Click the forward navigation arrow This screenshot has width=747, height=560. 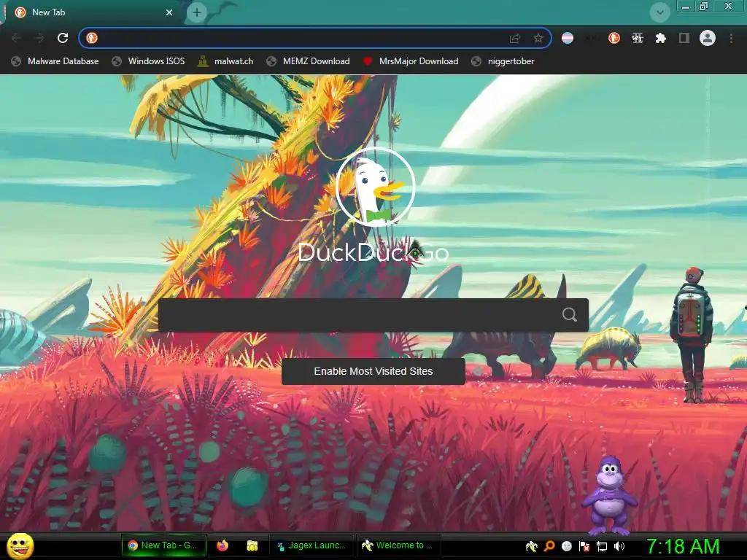(x=39, y=38)
